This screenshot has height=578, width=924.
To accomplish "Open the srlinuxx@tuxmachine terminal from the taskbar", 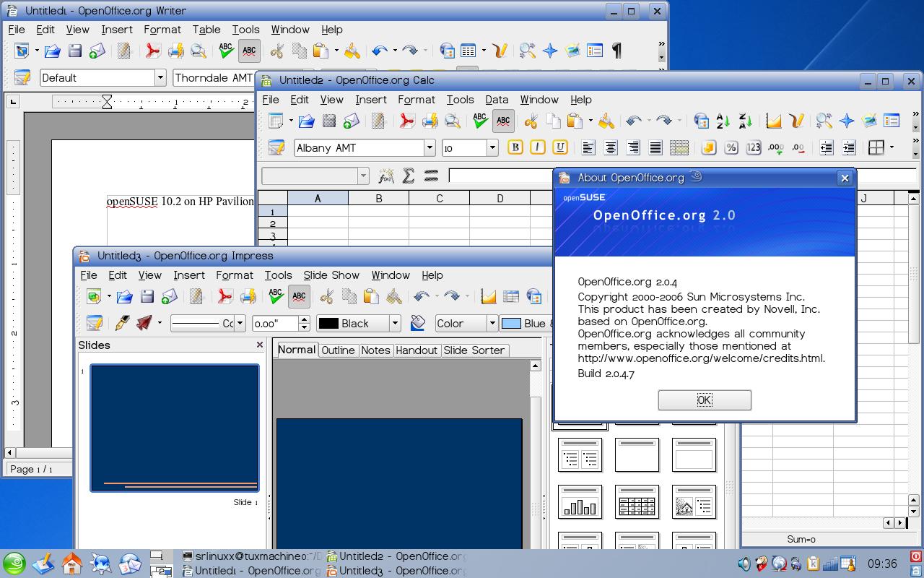I will tap(251, 556).
